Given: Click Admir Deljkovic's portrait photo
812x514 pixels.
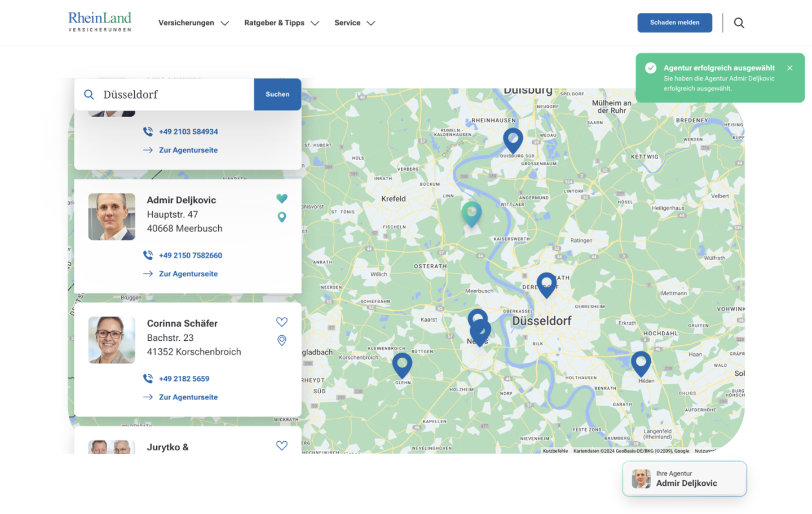Looking at the screenshot, I should click(112, 217).
